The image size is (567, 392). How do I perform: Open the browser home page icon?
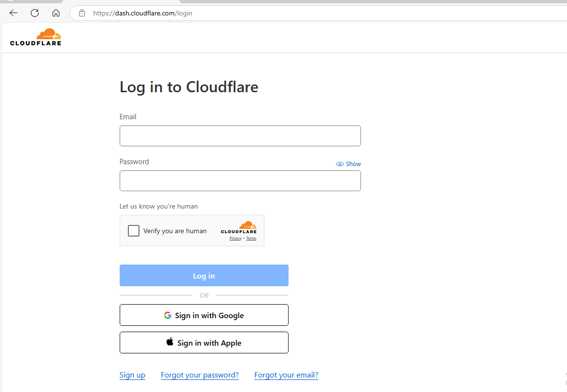click(56, 13)
